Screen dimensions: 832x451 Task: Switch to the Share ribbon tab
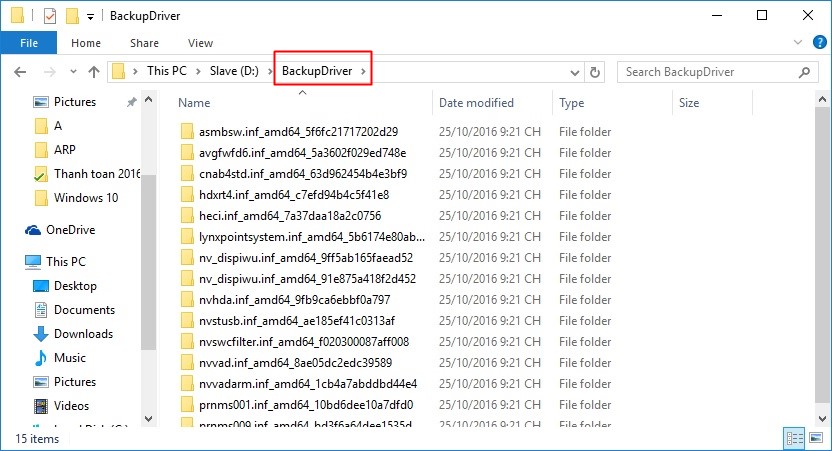click(x=144, y=43)
